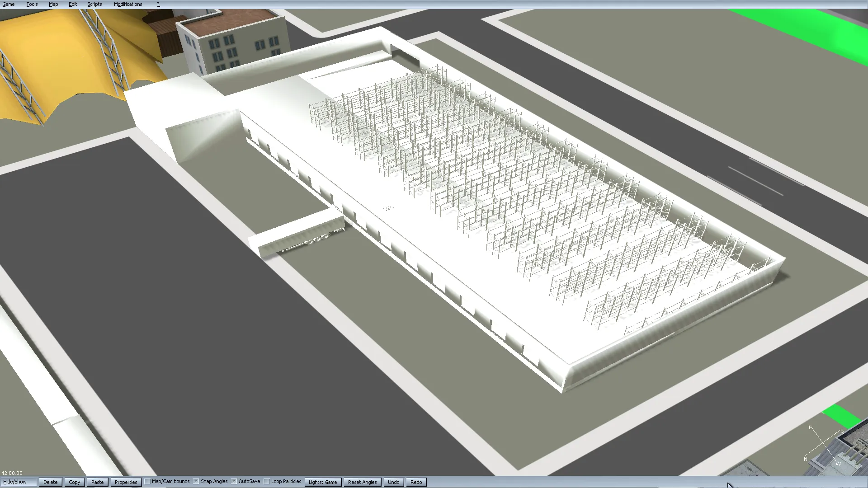This screenshot has width=868, height=488.
Task: Open the Game menu
Action: pos(9,4)
